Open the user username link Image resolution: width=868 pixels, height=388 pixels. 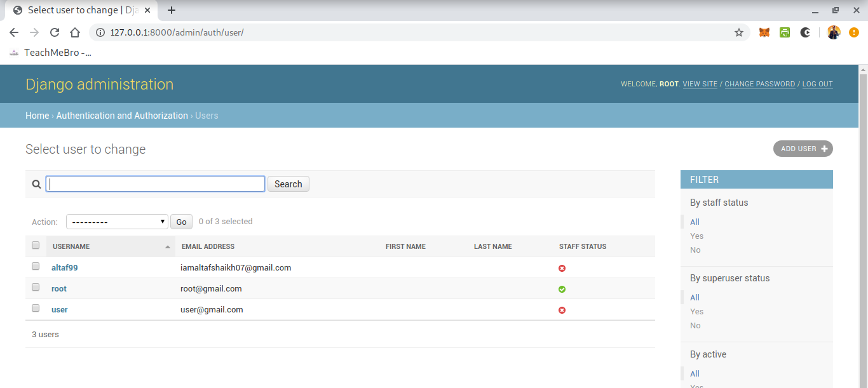(x=60, y=310)
